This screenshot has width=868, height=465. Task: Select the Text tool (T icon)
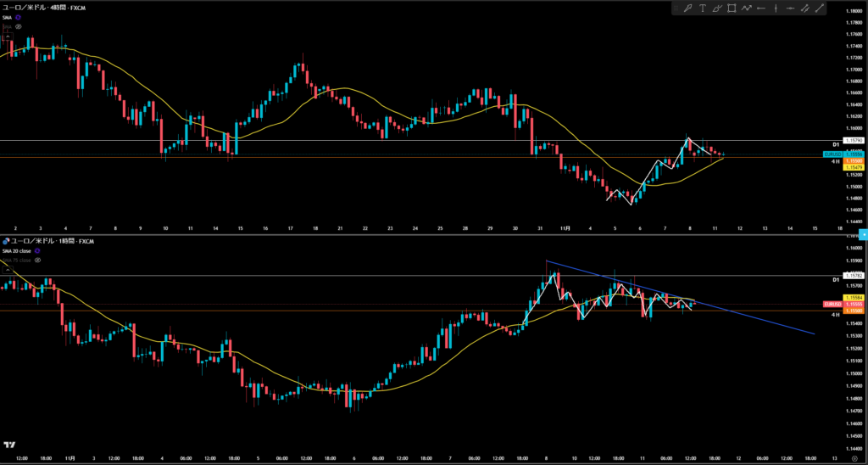[x=704, y=8]
